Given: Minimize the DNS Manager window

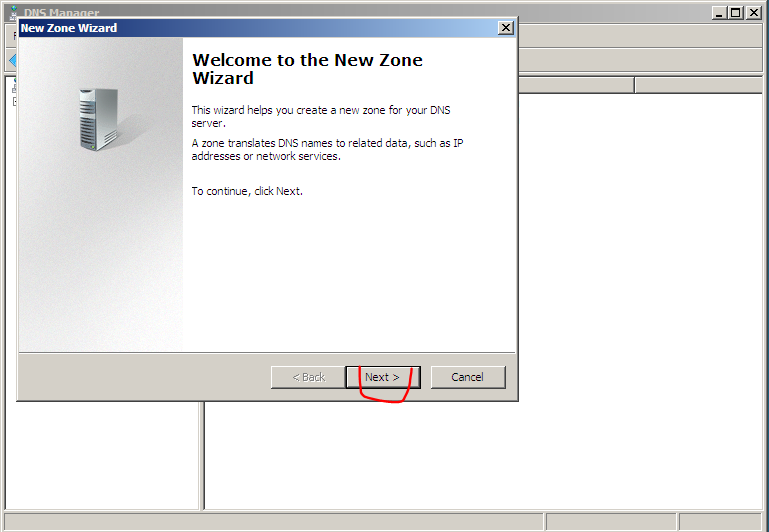Looking at the screenshot, I should point(719,13).
